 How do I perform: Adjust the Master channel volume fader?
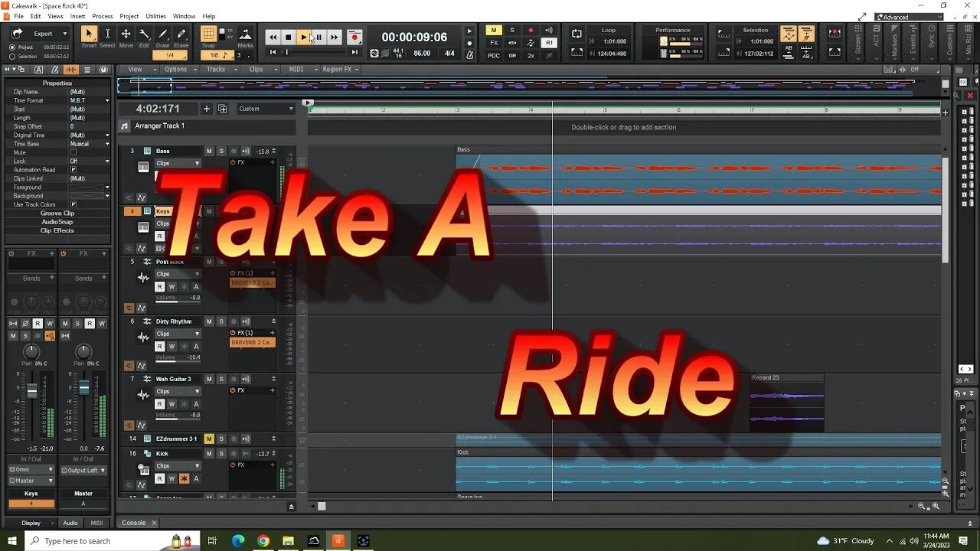(84, 387)
